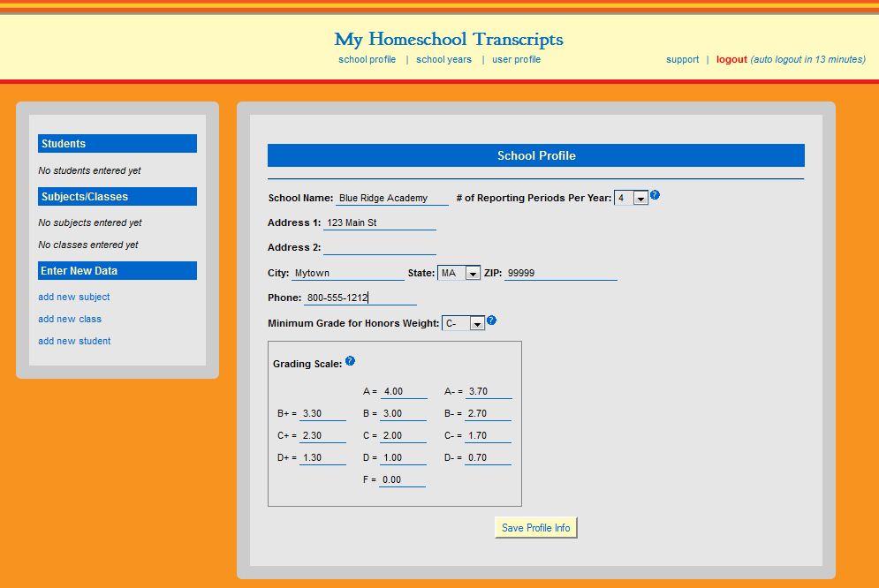Click help icon beside Minimum Grade for Honors
This screenshot has width=879, height=588.
pyautogui.click(x=492, y=320)
